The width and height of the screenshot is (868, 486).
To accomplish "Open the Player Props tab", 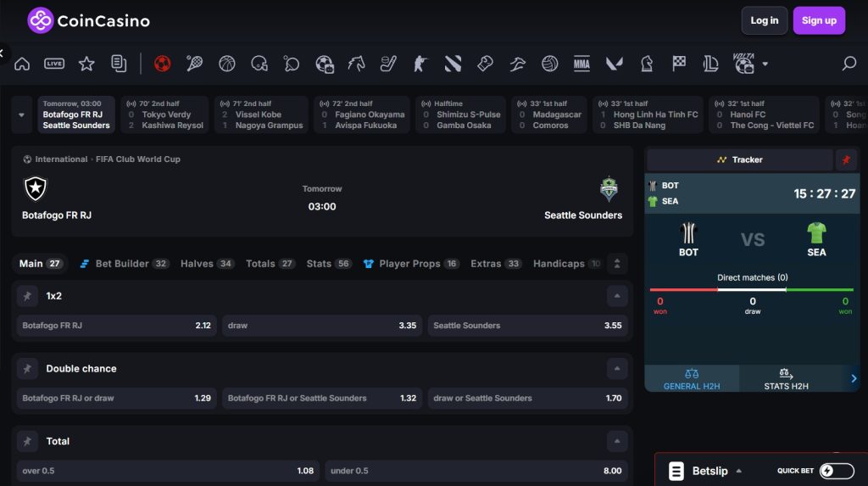I will point(411,264).
